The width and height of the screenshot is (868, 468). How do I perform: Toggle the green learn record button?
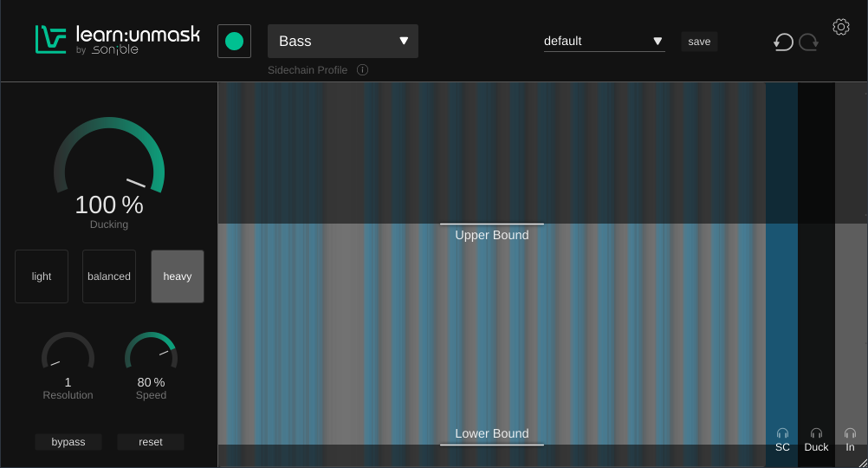[234, 41]
